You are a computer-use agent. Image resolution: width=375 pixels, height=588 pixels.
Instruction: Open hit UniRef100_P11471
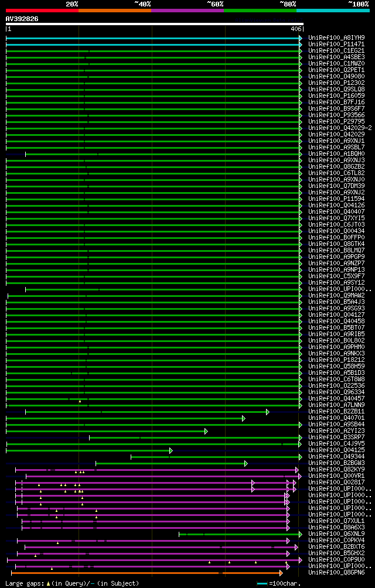336,45
